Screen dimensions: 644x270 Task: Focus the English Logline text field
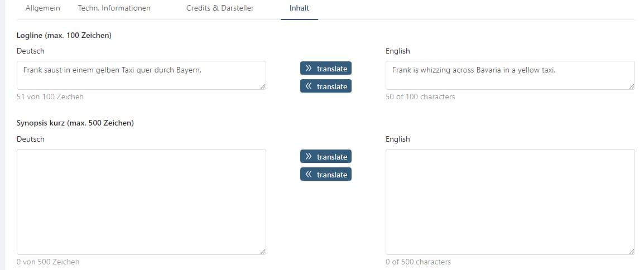[x=510, y=75]
